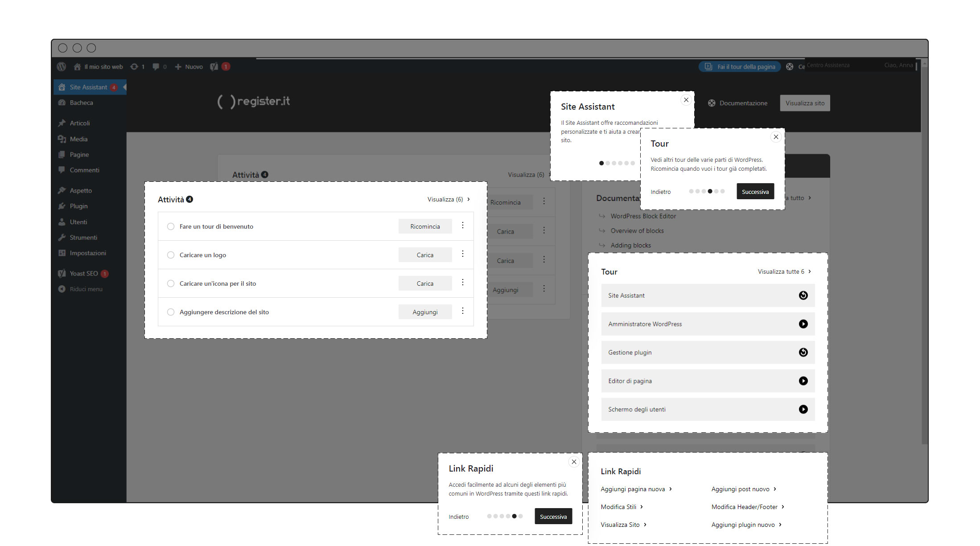Open Strumenti in the sidebar
Viewport: 980px width, 546px height.
coord(83,238)
